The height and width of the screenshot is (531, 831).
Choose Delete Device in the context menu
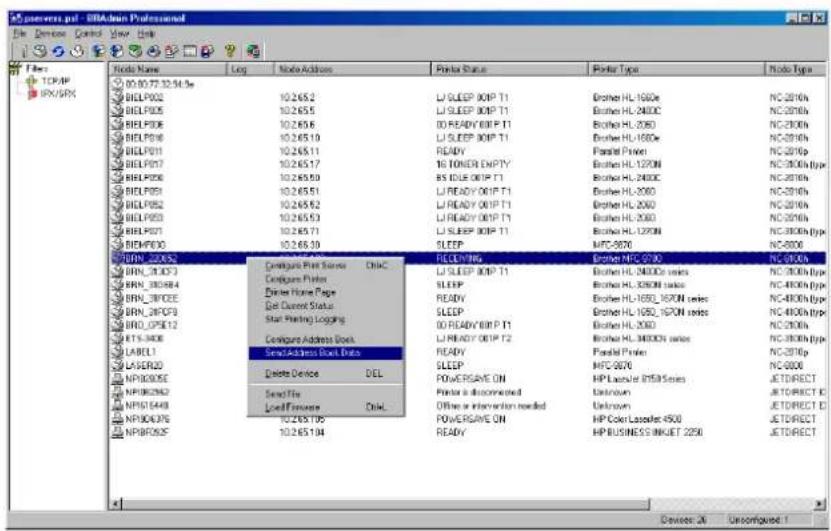coord(325,374)
